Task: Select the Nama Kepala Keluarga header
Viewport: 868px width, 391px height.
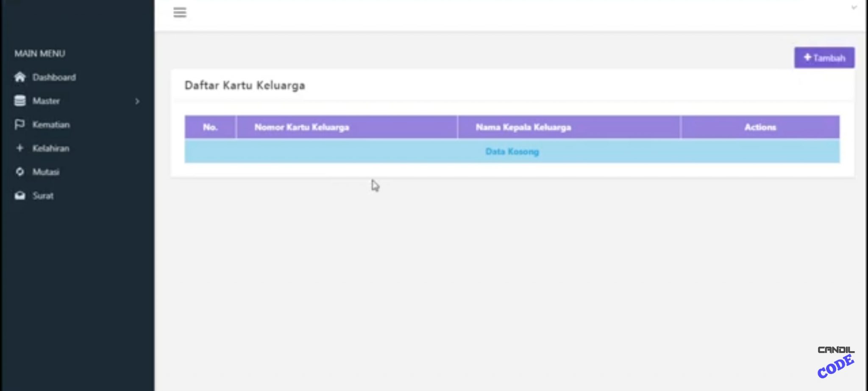Action: click(523, 127)
